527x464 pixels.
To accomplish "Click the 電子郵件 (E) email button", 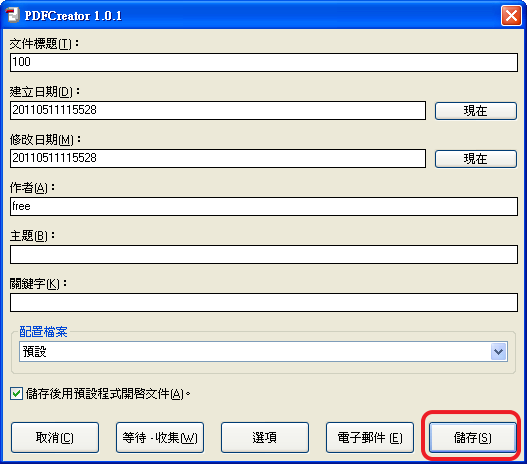I will (370, 437).
